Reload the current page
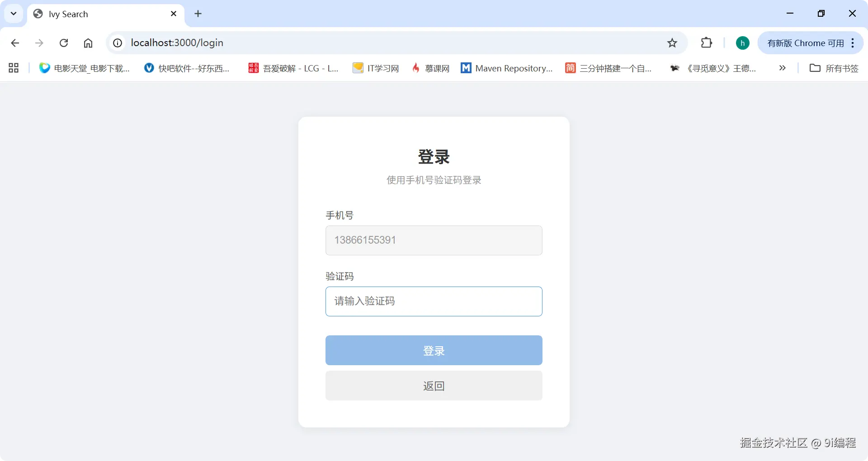 pyautogui.click(x=64, y=43)
